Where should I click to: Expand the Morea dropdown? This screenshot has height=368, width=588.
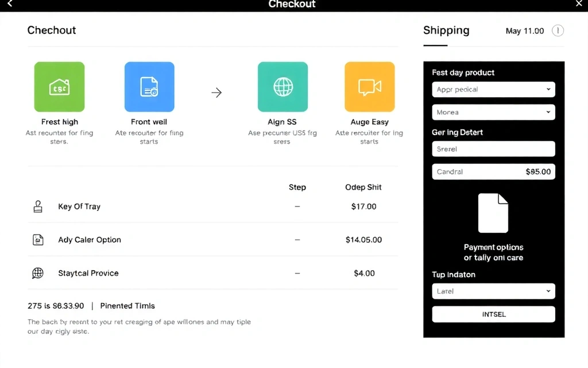tap(493, 112)
